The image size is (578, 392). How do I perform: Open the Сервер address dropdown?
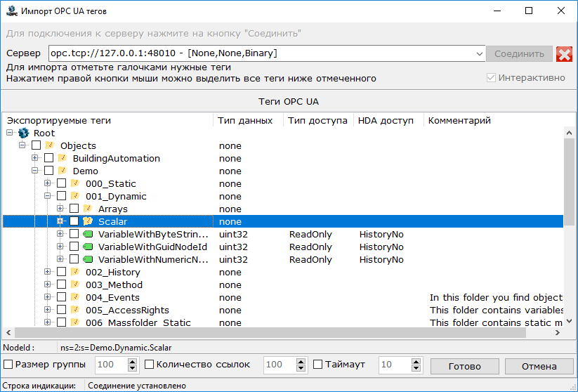point(479,54)
